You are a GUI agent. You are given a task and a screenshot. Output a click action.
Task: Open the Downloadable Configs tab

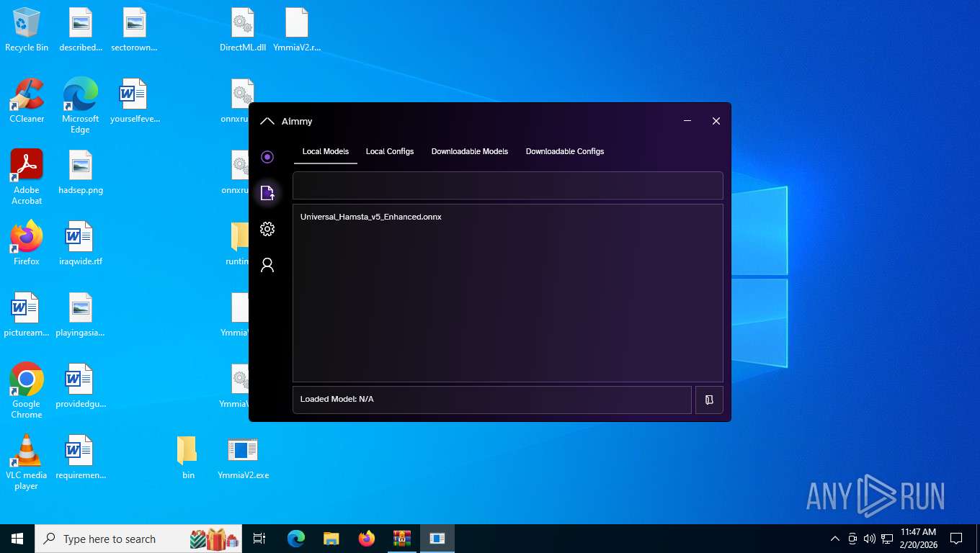[565, 151]
